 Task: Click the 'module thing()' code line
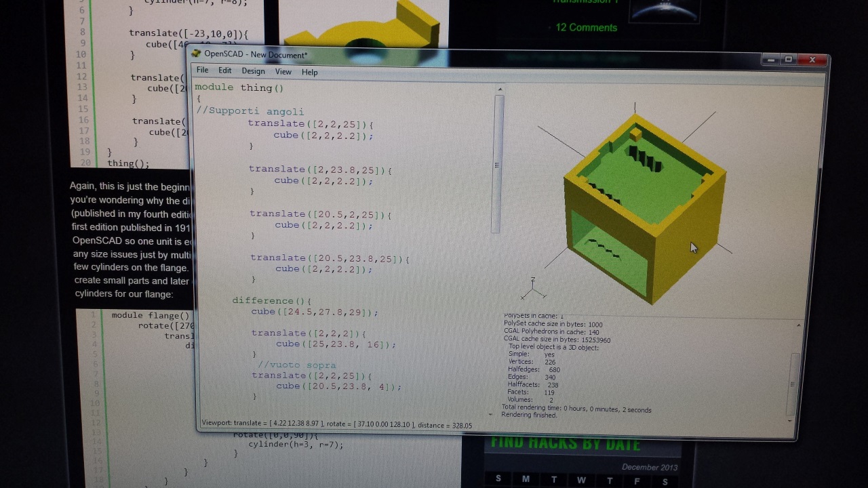pyautogui.click(x=239, y=87)
